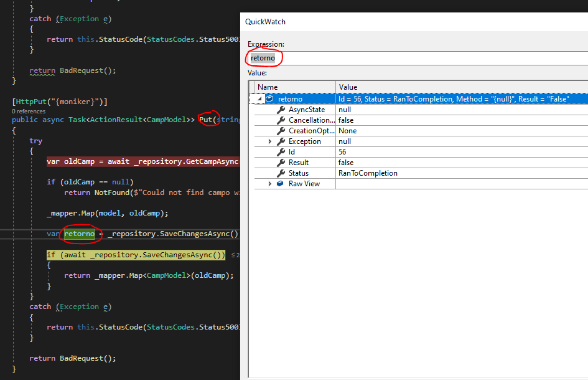
Task: Click the wrench icon beside CreationOpt...
Action: tap(281, 131)
